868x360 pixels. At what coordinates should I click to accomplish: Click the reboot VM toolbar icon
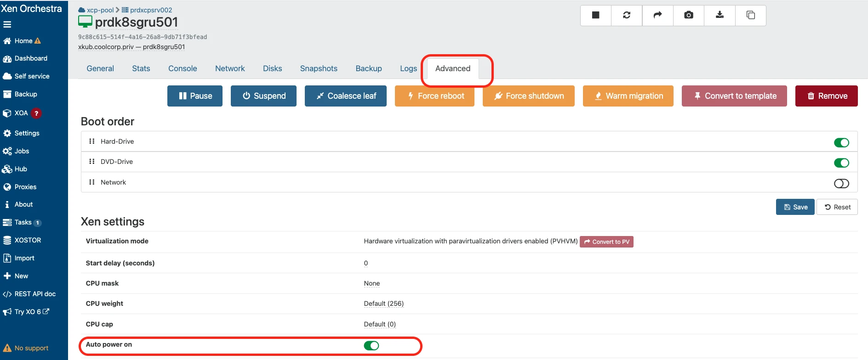pos(627,15)
